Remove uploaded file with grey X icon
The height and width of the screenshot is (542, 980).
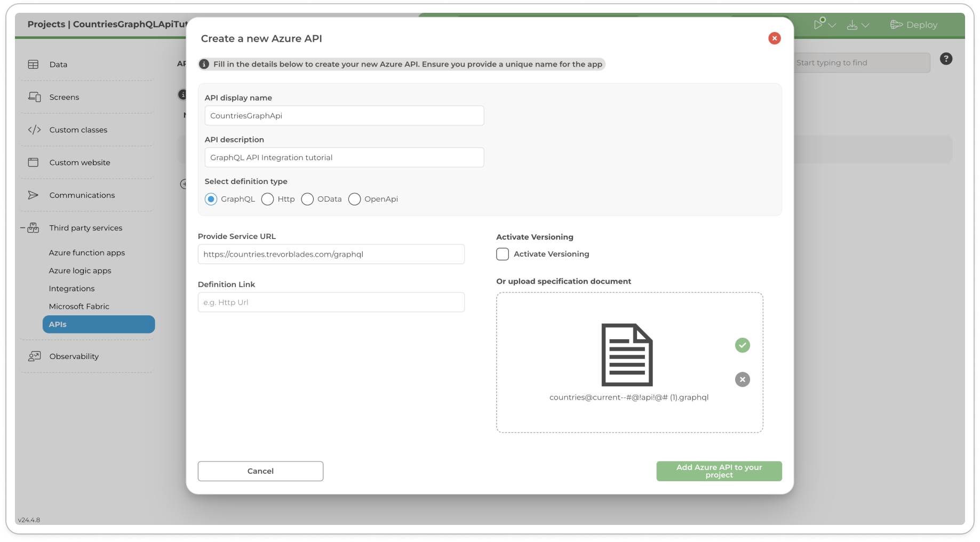pos(742,379)
